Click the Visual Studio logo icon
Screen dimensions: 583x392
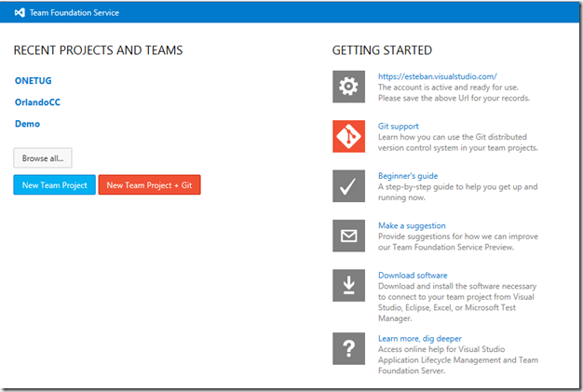point(19,13)
